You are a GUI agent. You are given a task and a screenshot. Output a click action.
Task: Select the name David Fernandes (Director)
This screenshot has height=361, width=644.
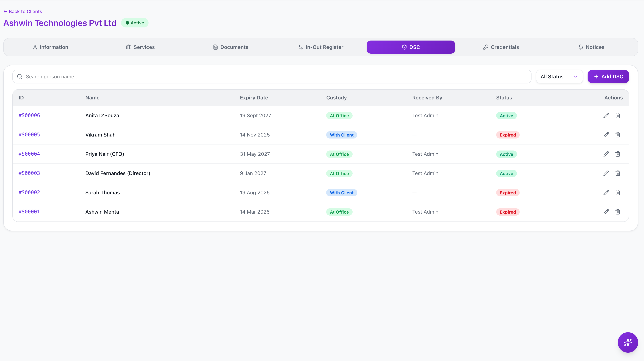pyautogui.click(x=118, y=173)
